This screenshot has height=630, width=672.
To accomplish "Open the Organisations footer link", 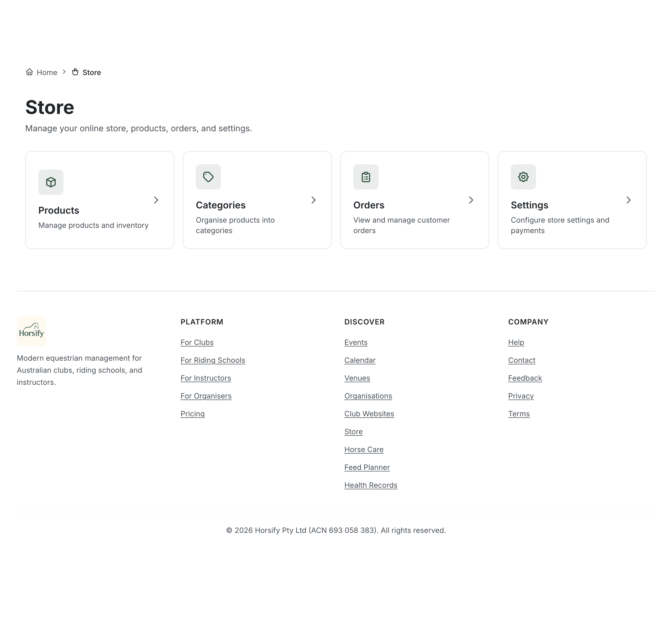I will 368,396.
